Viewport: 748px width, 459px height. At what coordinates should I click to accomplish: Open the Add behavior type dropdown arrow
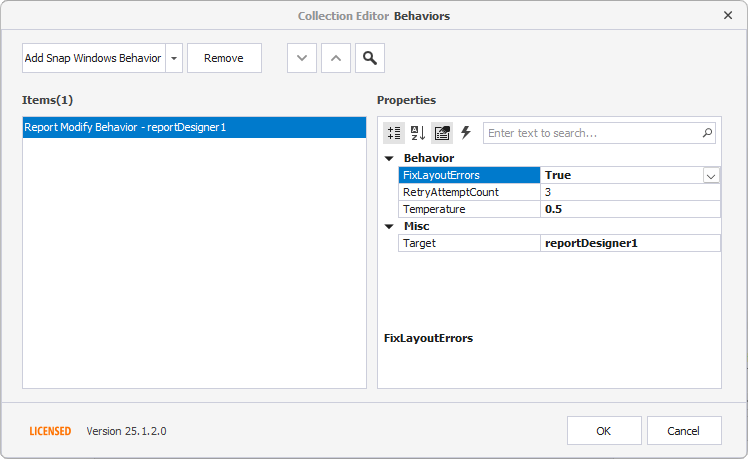point(174,58)
